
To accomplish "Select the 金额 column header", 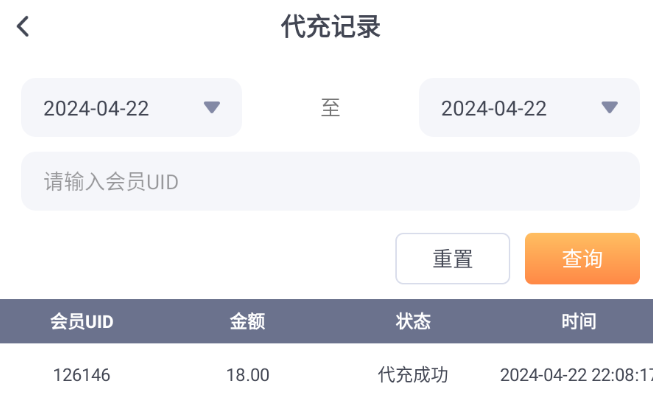I will (x=247, y=321).
